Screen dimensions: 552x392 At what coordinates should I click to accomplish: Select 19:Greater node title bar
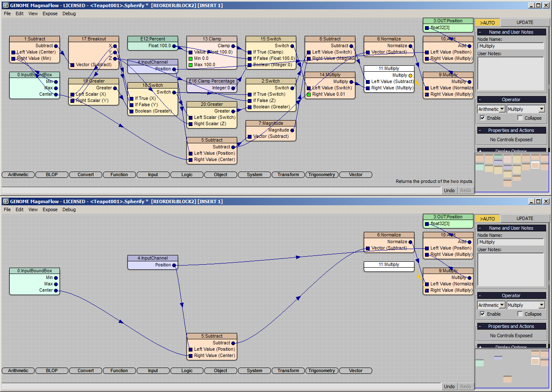94,81
